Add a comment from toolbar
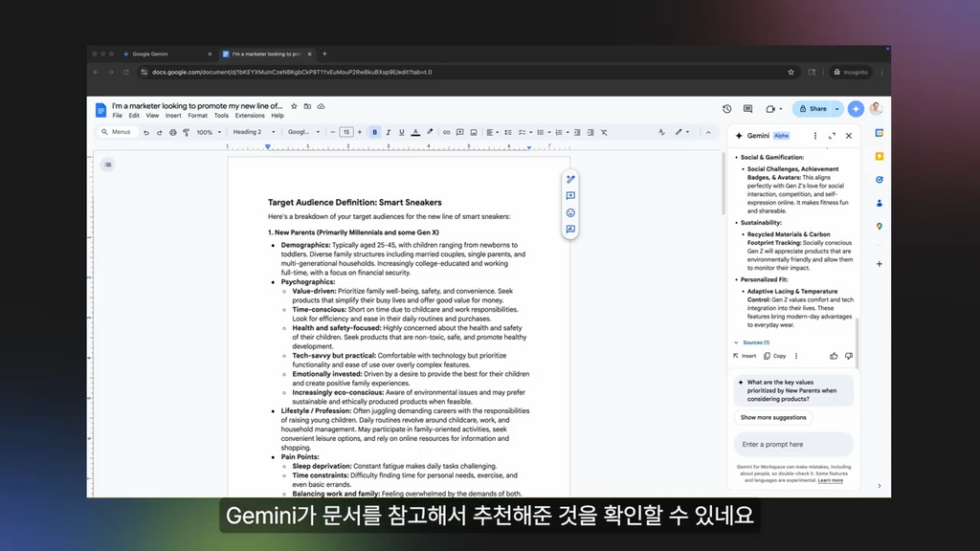 point(460,132)
